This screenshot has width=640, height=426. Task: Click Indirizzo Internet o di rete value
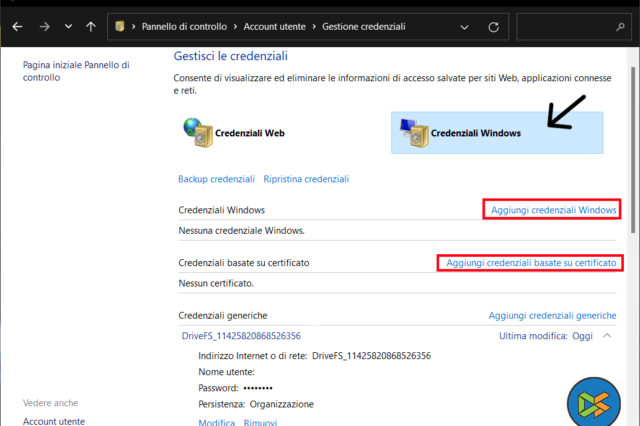tap(371, 356)
